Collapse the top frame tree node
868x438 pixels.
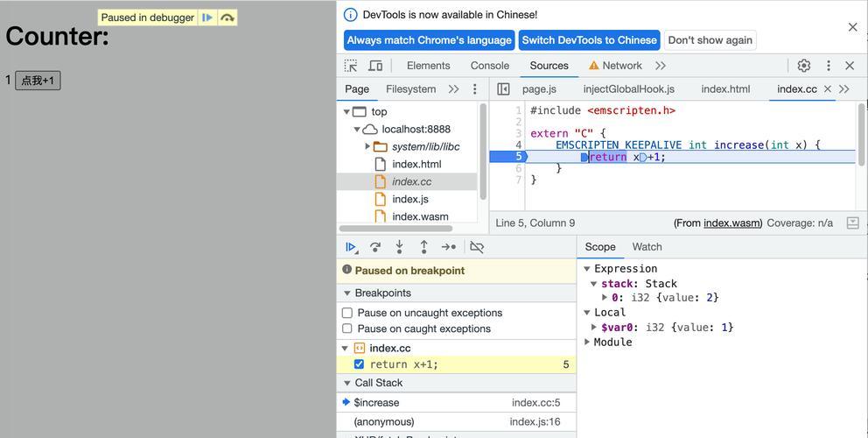pyautogui.click(x=346, y=112)
